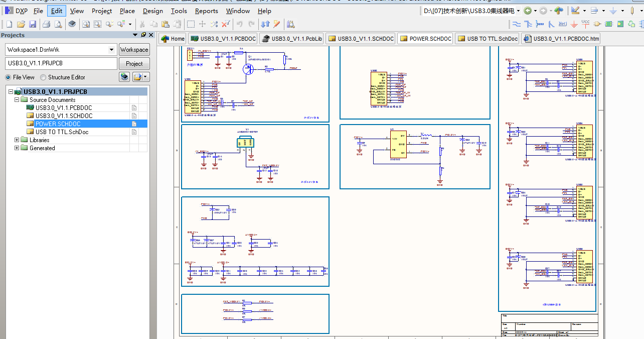
Task: Collapse the Source Documents folder
Action: (x=17, y=100)
